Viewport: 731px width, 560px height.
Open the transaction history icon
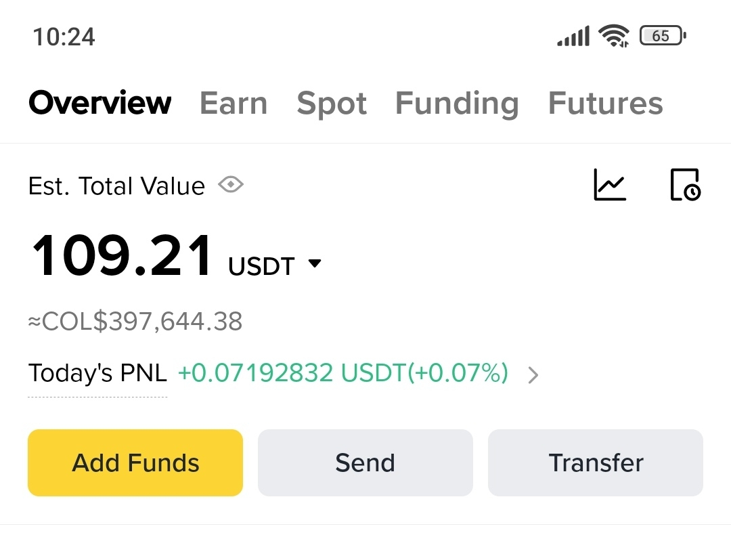pyautogui.click(x=685, y=185)
